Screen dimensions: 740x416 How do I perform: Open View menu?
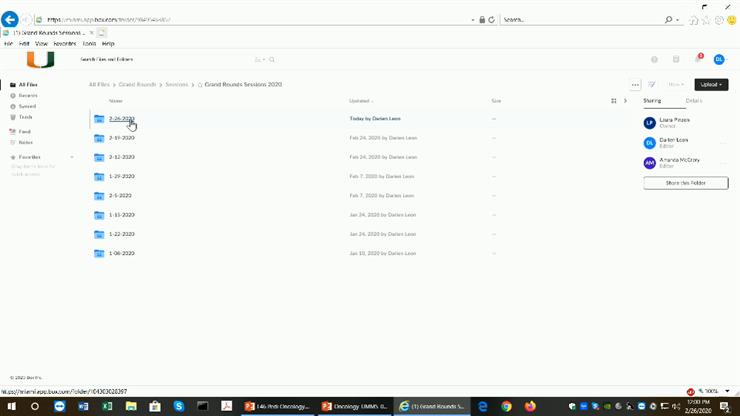[42, 43]
